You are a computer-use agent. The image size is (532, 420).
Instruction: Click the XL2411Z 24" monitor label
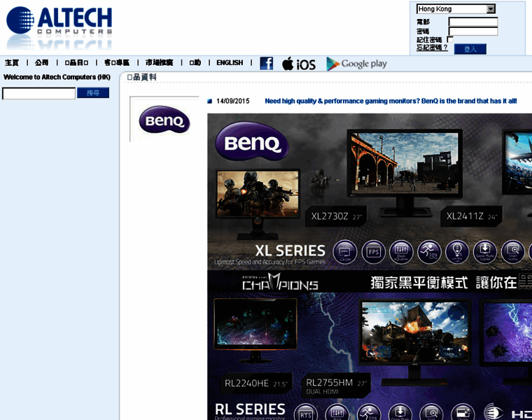pyautogui.click(x=471, y=216)
